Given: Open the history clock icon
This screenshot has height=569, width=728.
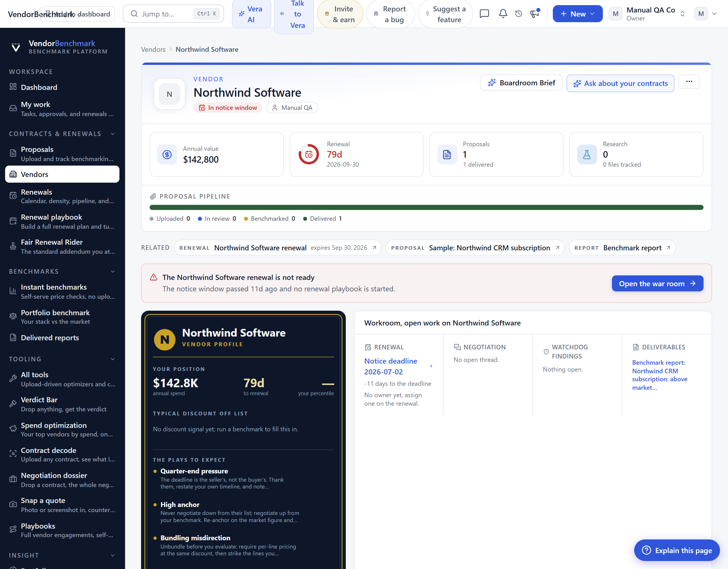Looking at the screenshot, I should point(518,14).
